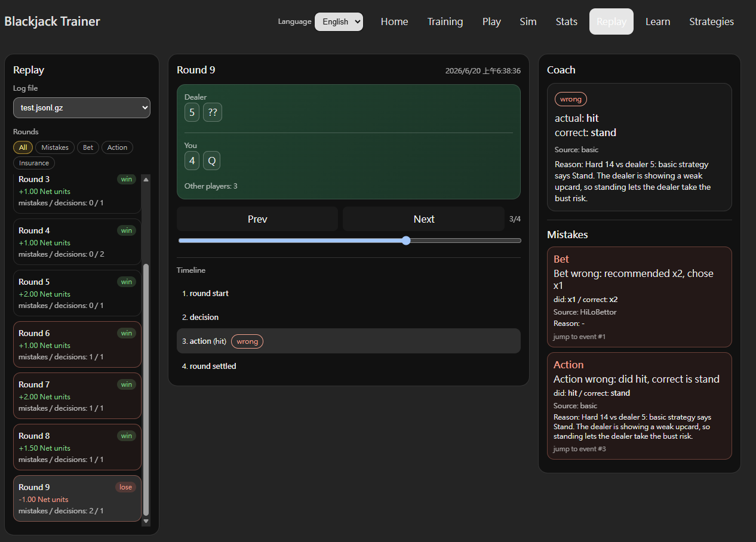Screen dimensions: 756x542
Task: Click the -1.00 Net units text
Action: [44, 500]
